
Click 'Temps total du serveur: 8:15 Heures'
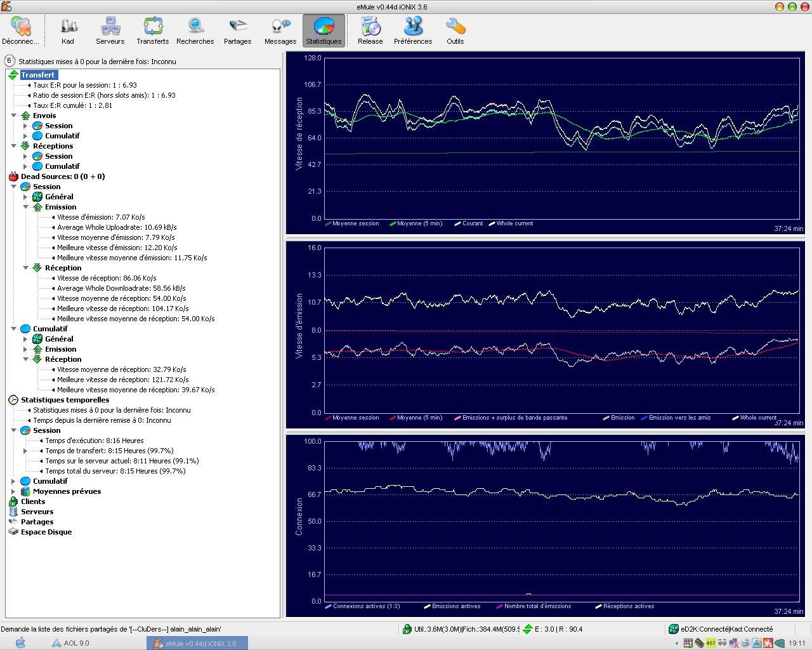(115, 471)
